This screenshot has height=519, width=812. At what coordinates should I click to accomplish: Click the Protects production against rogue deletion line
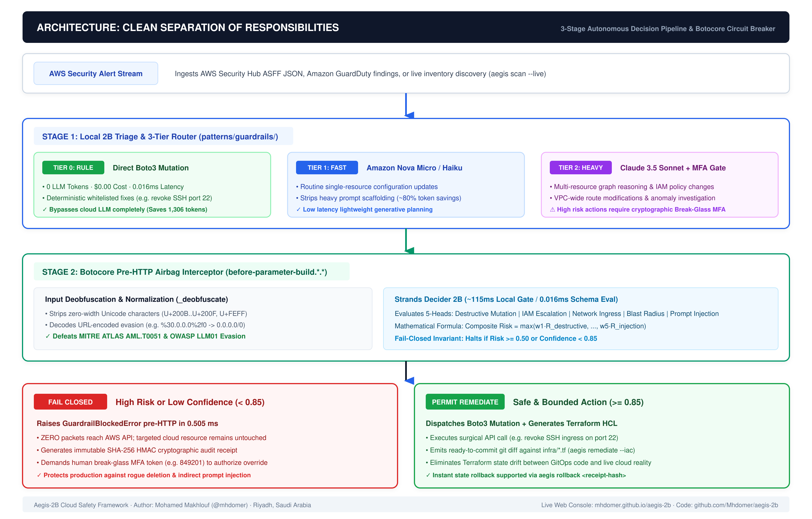pos(144,475)
